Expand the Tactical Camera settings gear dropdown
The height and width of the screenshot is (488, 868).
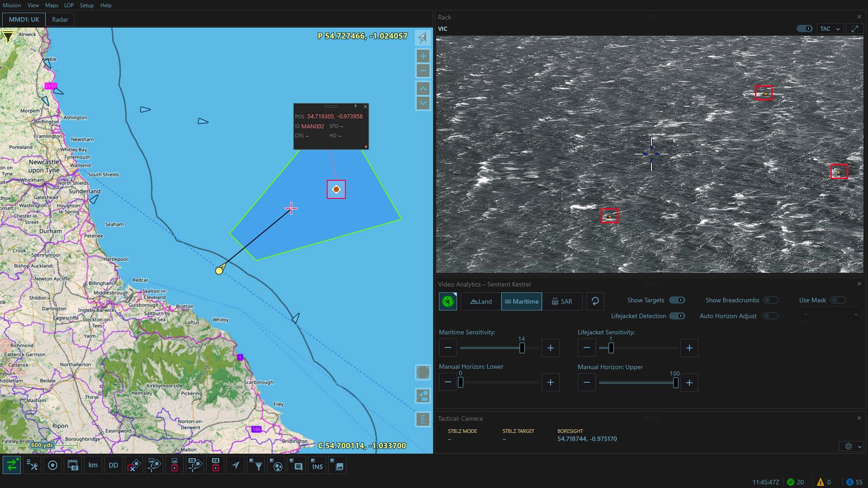point(852,446)
